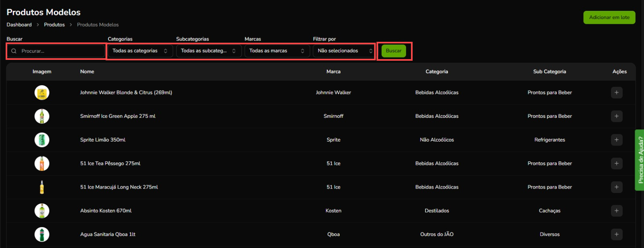Click Produtos Modelos breadcrumb text
The height and width of the screenshot is (248, 644).
pos(98,25)
